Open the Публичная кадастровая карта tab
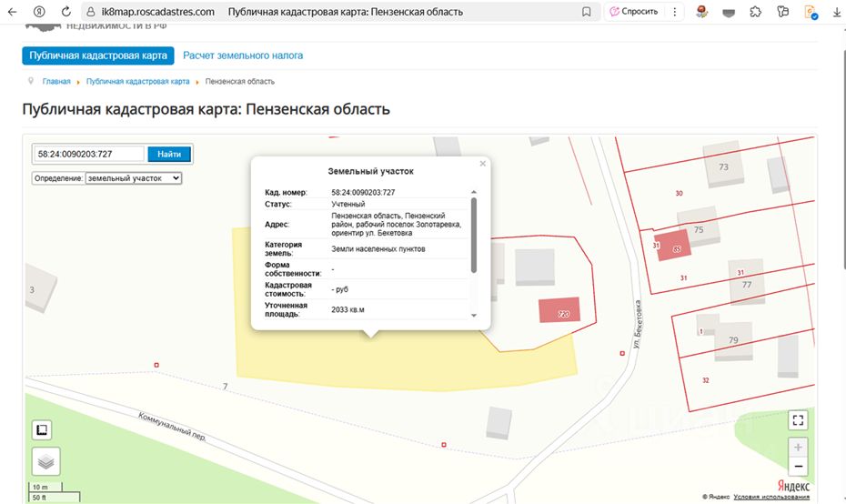The image size is (846, 504). (x=97, y=55)
